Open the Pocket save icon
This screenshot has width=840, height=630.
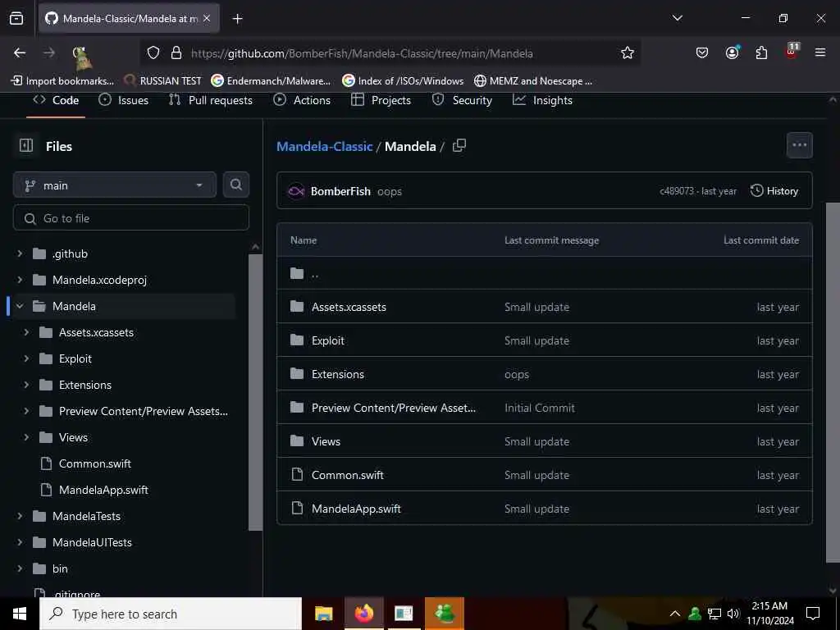(702, 53)
